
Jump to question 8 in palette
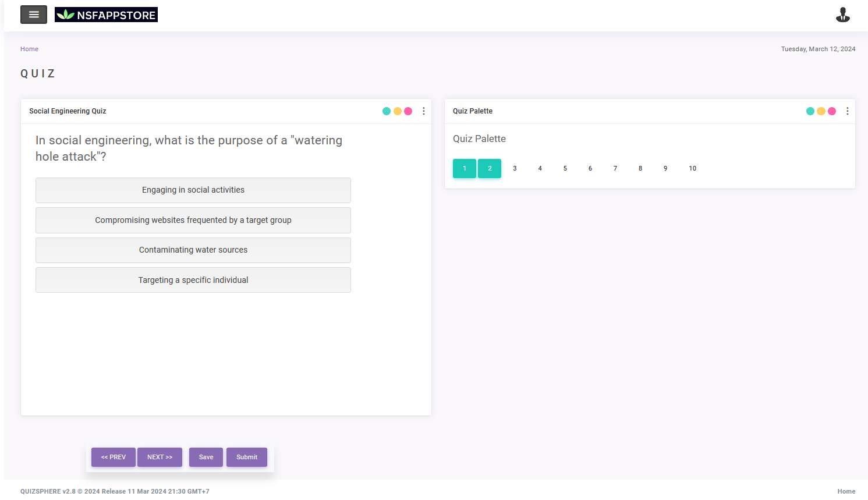[640, 168]
